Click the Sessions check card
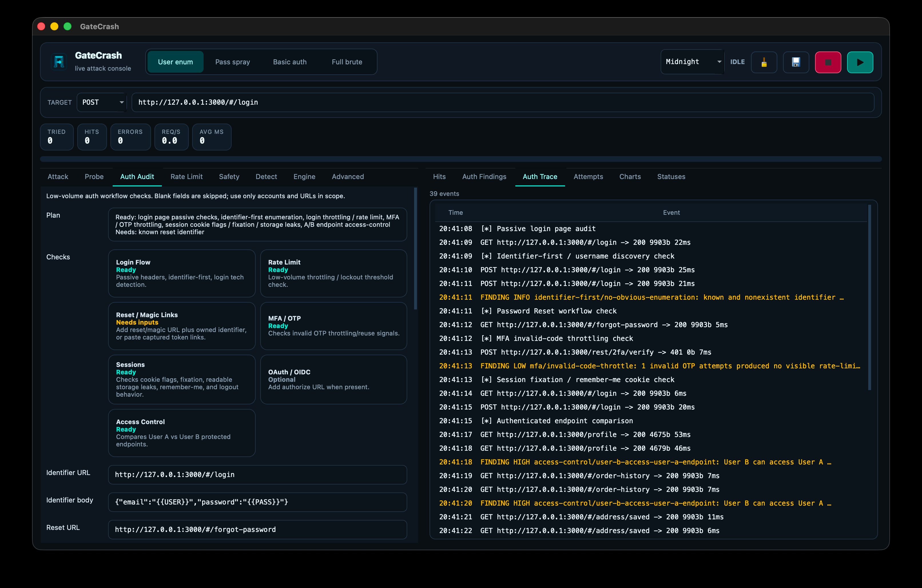Image resolution: width=922 pixels, height=588 pixels. point(182,379)
